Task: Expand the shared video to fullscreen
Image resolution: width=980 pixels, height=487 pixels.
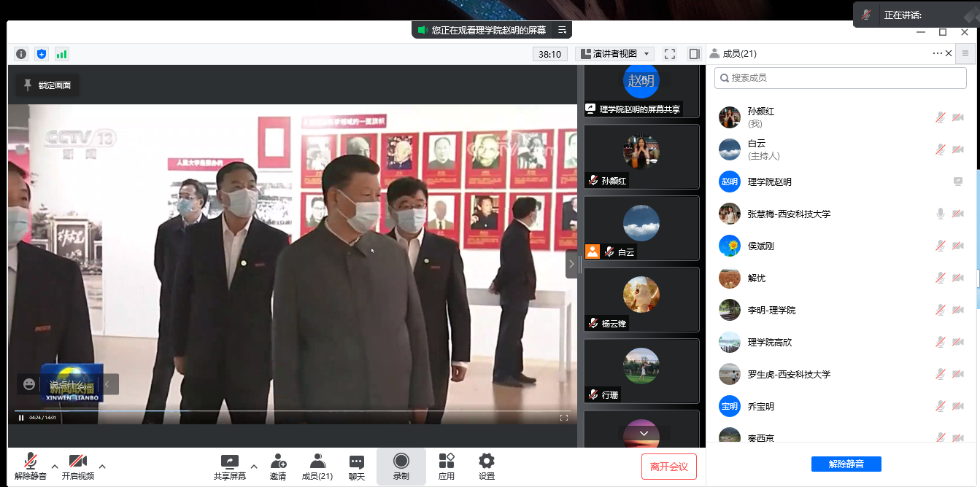Action: tap(564, 418)
